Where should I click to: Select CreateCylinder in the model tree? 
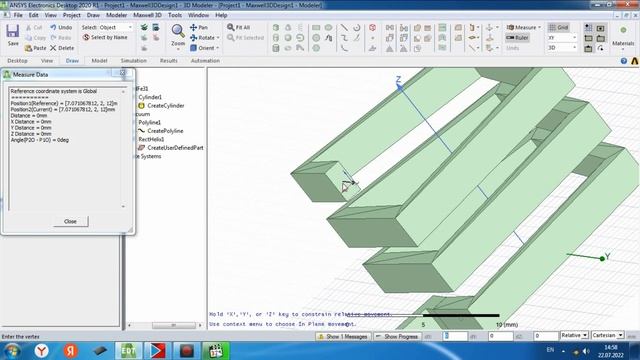point(166,105)
